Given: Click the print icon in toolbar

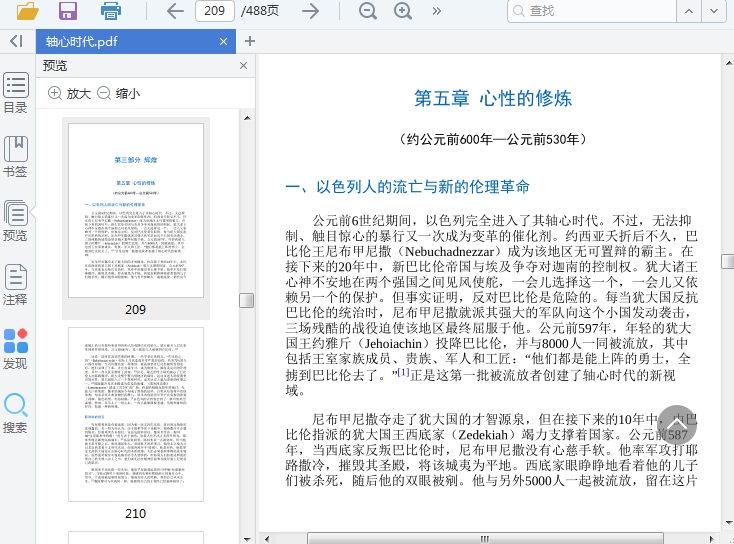Looking at the screenshot, I should [110, 11].
